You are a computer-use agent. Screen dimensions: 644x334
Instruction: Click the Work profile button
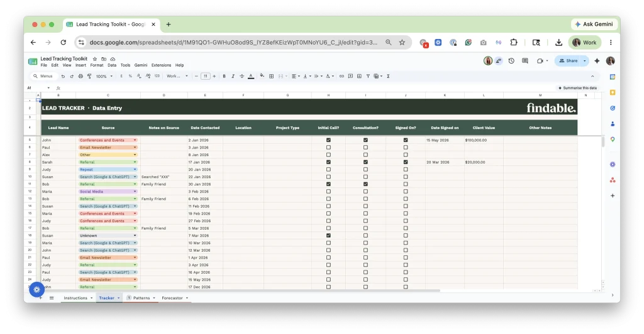[x=585, y=42]
